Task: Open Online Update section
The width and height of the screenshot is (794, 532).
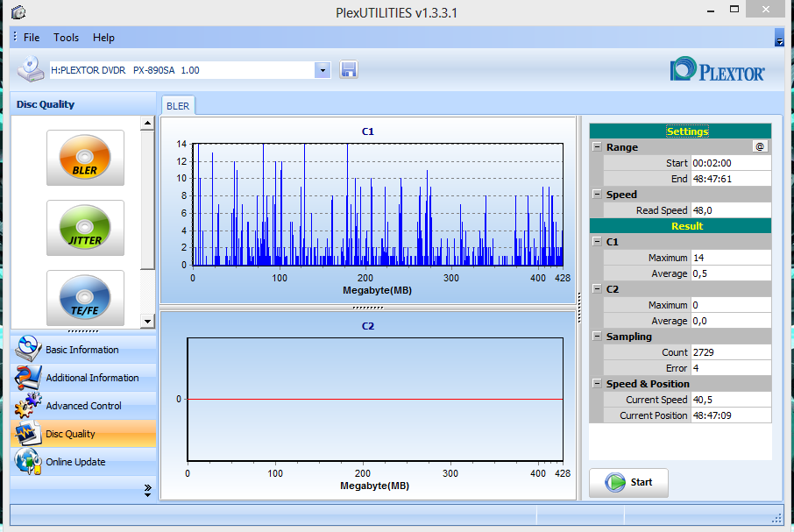Action: tap(83, 462)
